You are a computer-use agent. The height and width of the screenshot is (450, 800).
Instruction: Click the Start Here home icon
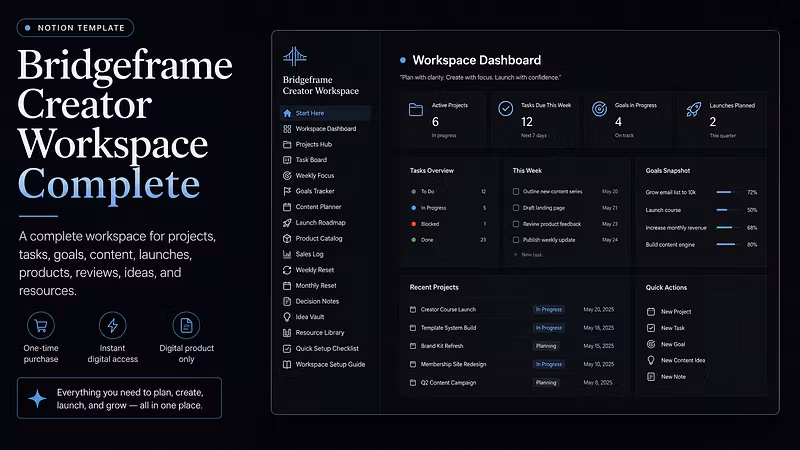287,113
